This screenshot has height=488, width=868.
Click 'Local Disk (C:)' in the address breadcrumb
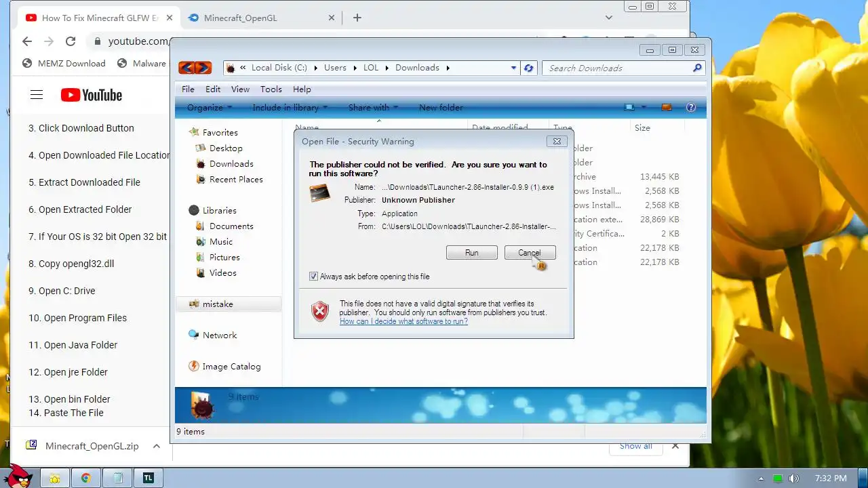279,68
